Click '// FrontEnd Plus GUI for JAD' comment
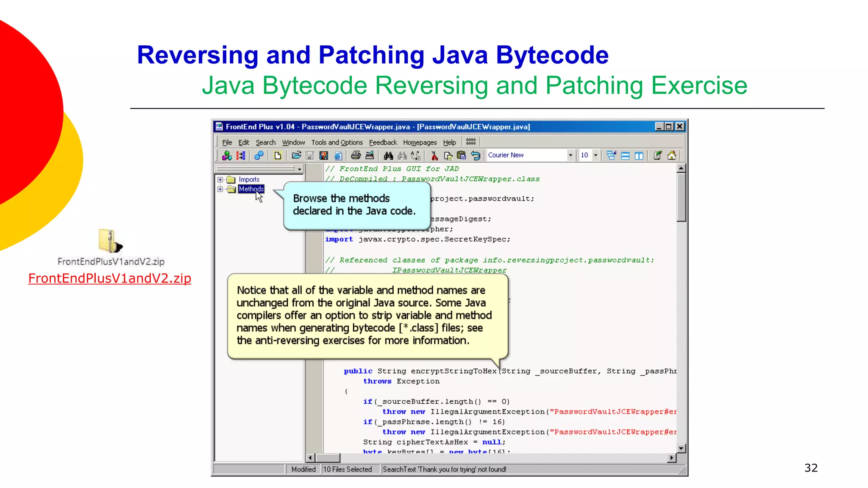Image resolution: width=868 pixels, height=488 pixels. (392, 169)
